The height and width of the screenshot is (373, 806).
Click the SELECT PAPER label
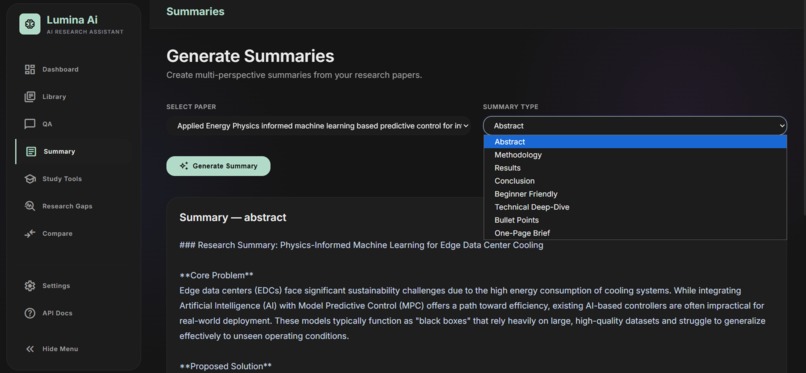pyautogui.click(x=191, y=107)
